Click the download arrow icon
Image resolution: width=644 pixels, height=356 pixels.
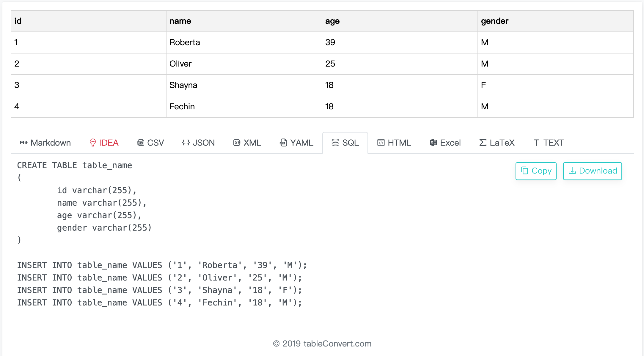[x=572, y=171]
